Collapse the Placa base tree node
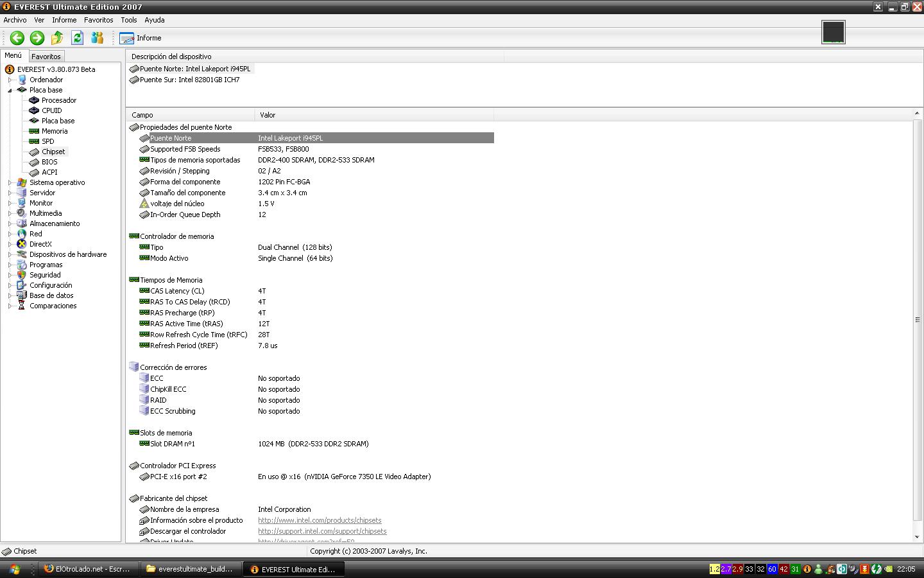Screen dimensions: 924x578 (x=10, y=90)
